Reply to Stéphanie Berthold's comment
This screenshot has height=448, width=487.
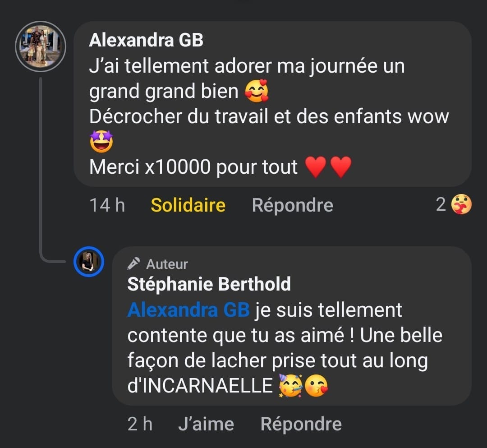click(x=301, y=424)
